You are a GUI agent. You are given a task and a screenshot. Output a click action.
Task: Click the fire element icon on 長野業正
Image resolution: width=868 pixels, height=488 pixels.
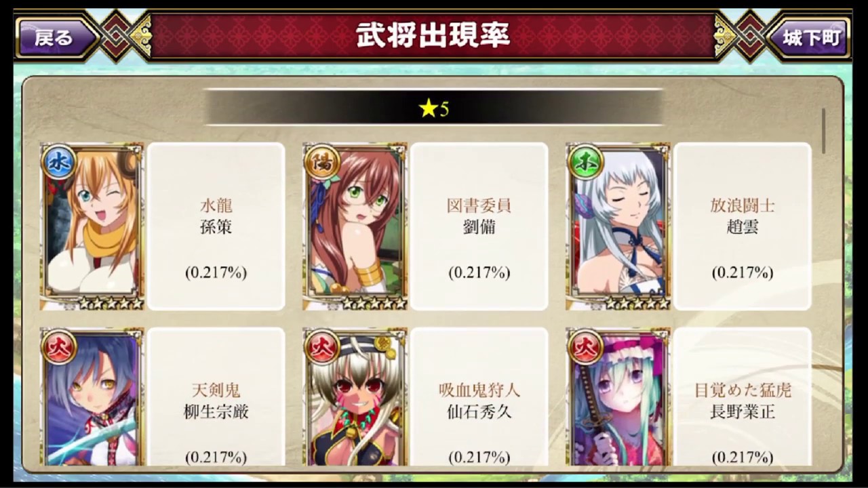(585, 346)
